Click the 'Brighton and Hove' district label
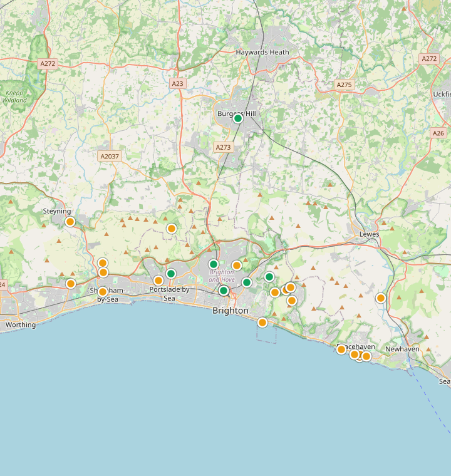Image resolution: width=451 pixels, height=476 pixels. tap(222, 276)
